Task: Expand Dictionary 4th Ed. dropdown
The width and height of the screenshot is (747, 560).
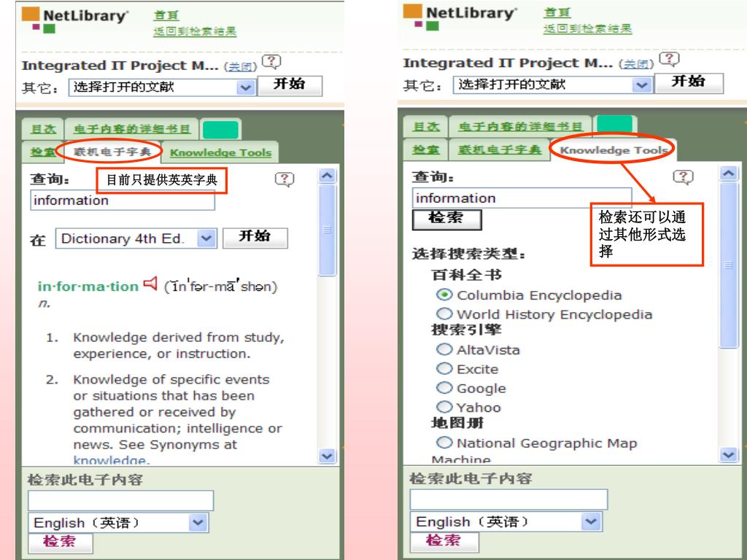Action: tap(206, 238)
